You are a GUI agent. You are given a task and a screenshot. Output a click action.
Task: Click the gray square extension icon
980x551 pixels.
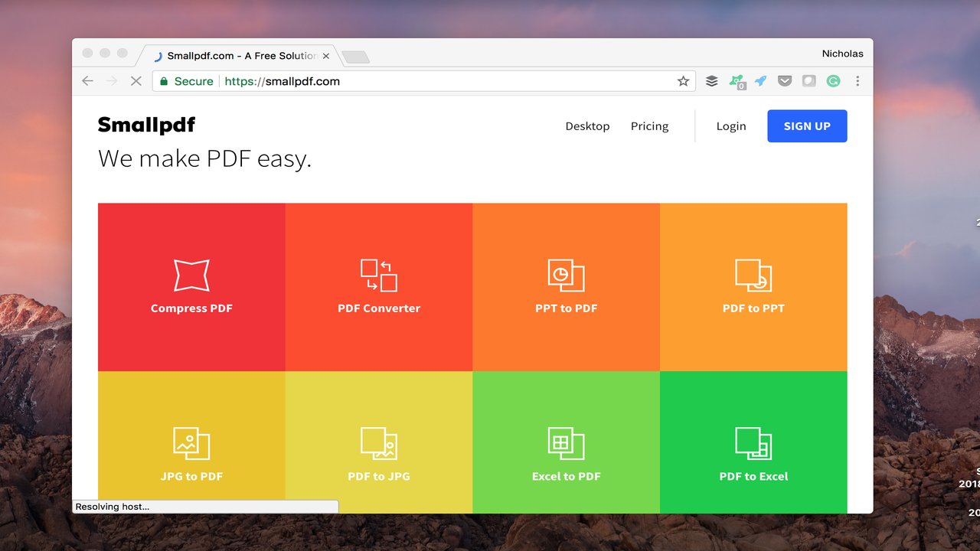coord(809,81)
